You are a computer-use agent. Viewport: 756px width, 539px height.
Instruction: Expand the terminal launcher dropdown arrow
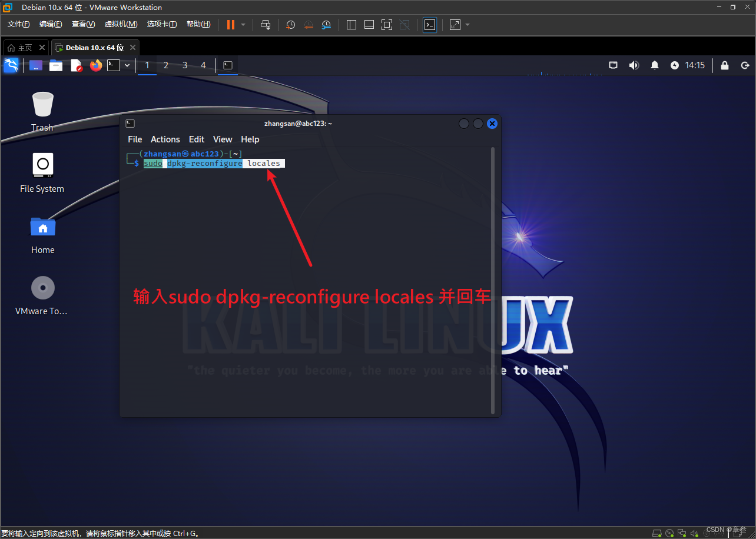pyautogui.click(x=127, y=65)
